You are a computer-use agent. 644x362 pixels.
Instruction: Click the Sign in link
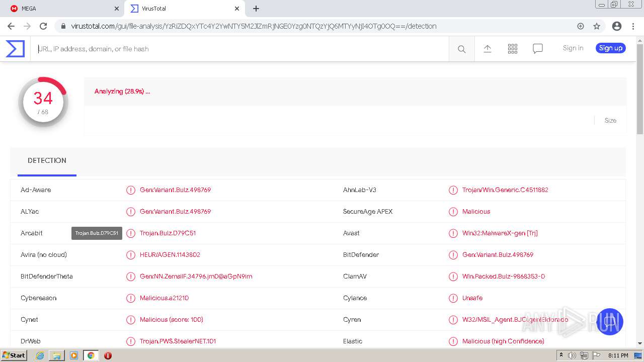573,48
